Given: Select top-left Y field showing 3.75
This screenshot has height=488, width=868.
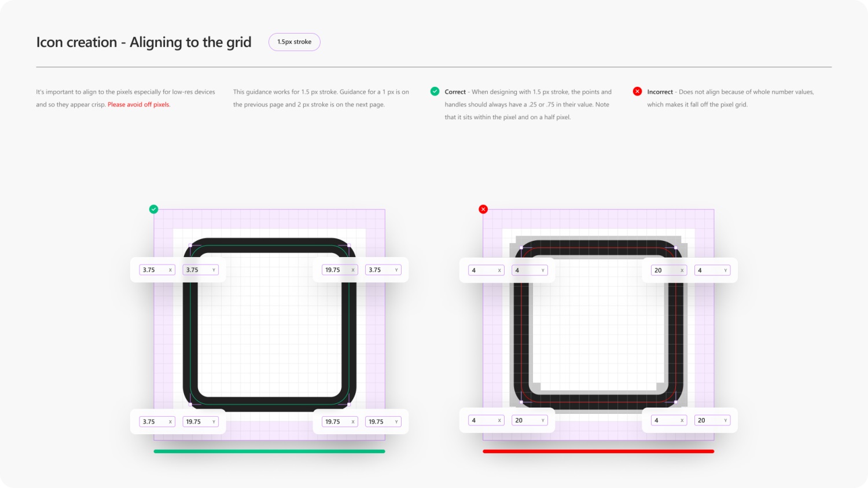Looking at the screenshot, I should point(201,270).
